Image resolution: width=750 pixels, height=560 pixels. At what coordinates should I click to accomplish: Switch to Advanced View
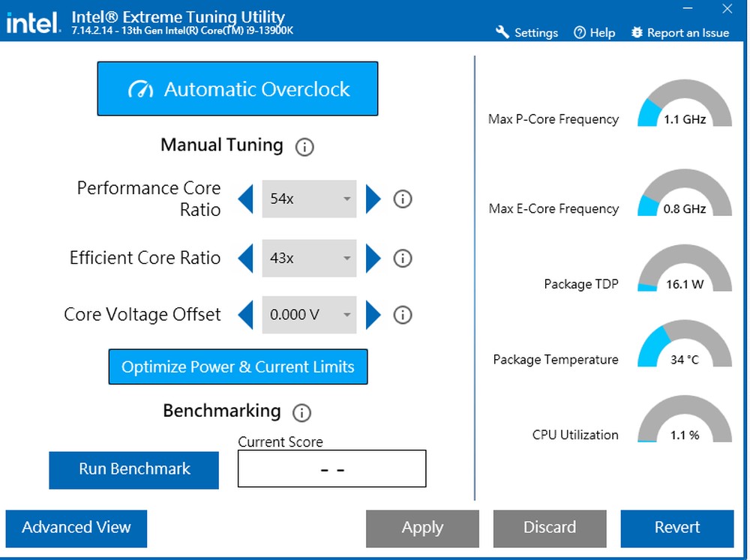pos(76,528)
